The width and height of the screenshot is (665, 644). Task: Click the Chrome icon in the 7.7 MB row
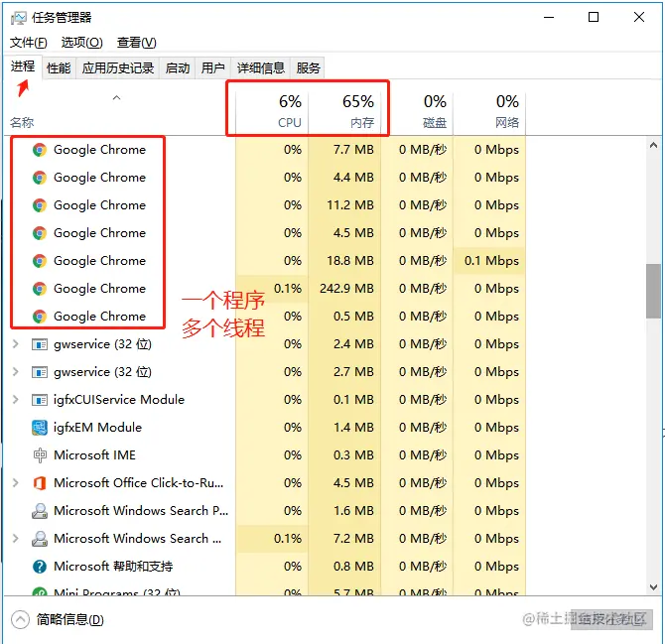tap(40, 150)
